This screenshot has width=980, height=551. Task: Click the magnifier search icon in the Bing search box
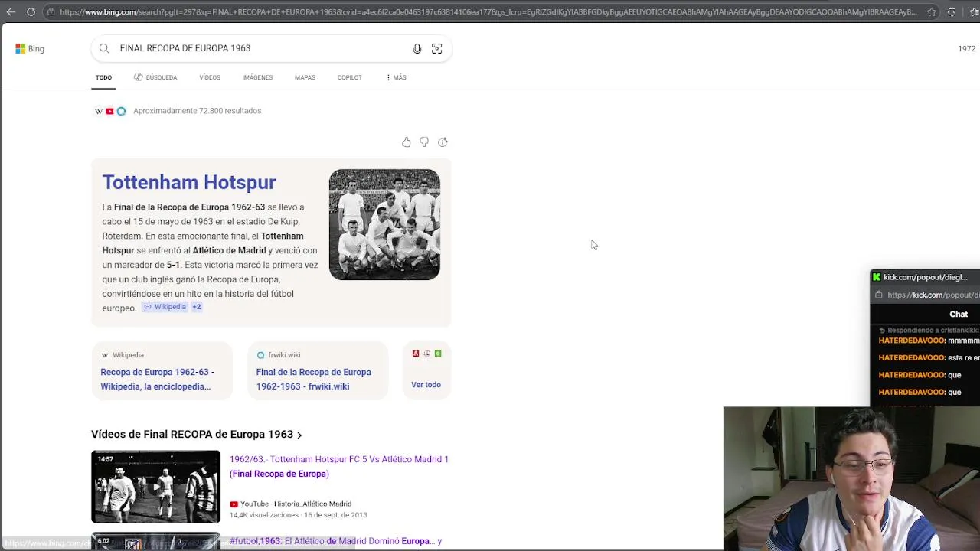coord(104,48)
